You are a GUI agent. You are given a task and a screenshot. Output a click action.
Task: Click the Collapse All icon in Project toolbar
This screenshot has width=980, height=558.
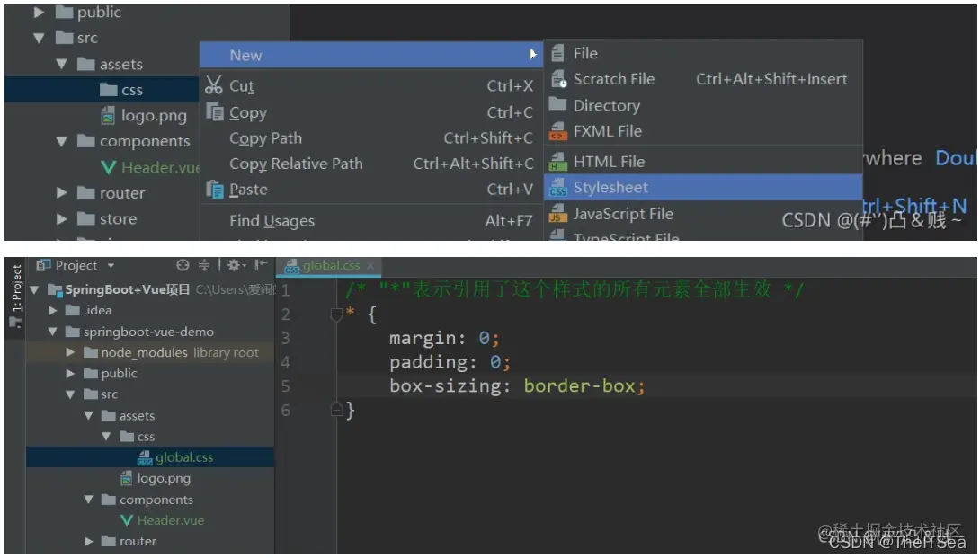pos(204,265)
